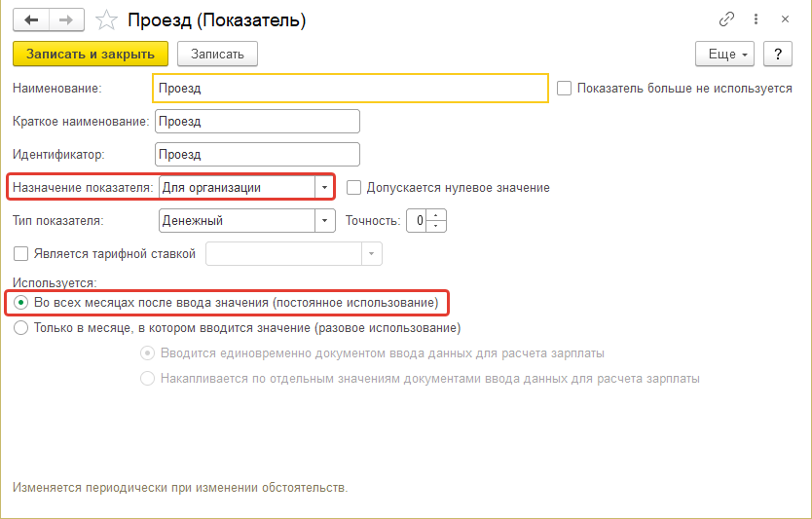Viewport: 812px width, 519px height.
Task: Click the forward navigation arrow
Action: coord(65,19)
